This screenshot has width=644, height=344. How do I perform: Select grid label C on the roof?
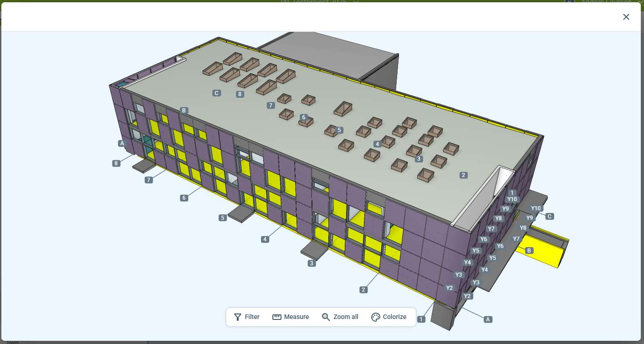tap(217, 93)
